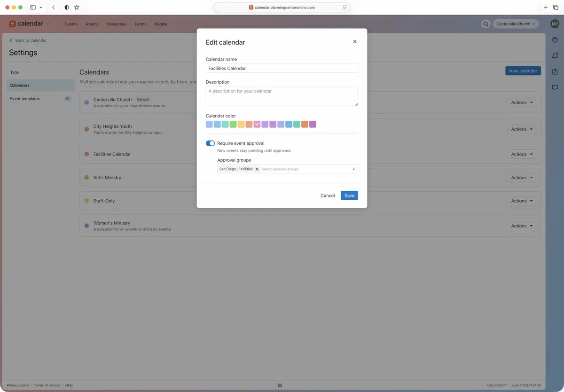Click the New calendar button

(523, 71)
